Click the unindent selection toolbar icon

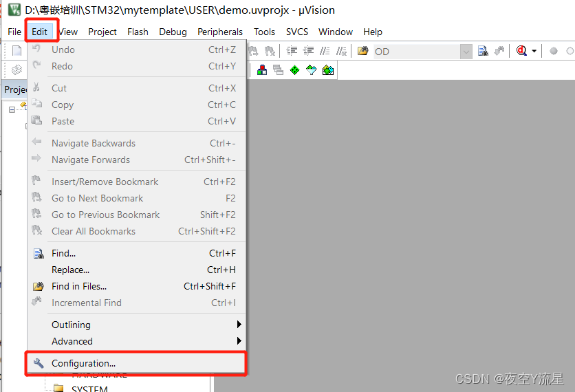(x=308, y=51)
